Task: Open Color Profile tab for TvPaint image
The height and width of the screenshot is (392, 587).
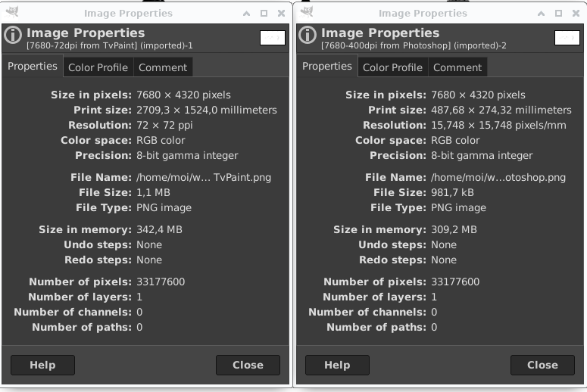Action: [98, 67]
